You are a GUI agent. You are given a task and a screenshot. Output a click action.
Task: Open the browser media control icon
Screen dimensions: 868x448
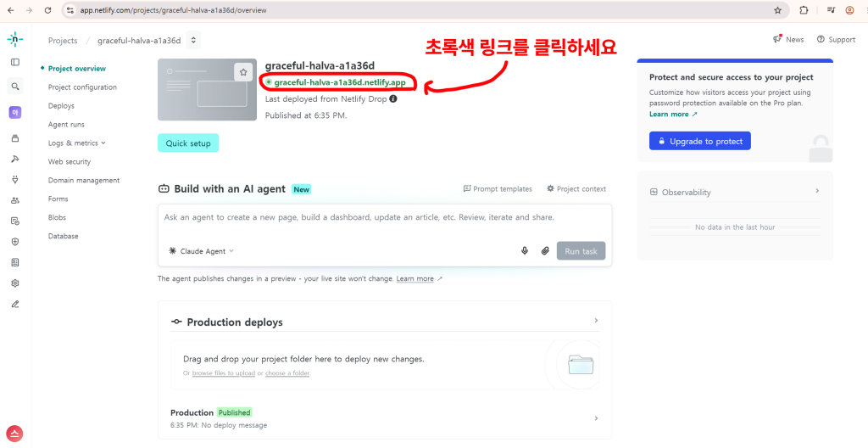click(831, 10)
